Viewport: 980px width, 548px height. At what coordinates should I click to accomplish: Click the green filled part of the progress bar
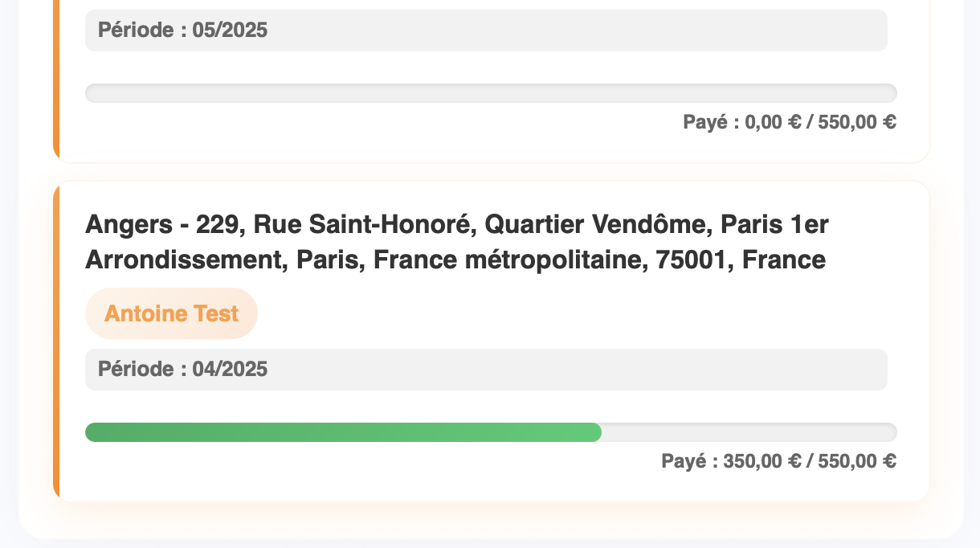343,432
